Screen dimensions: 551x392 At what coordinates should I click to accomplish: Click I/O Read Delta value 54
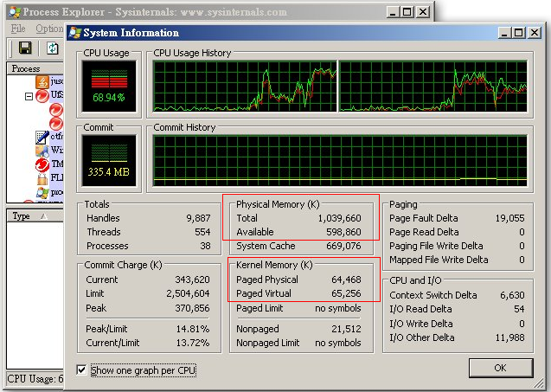[519, 309]
